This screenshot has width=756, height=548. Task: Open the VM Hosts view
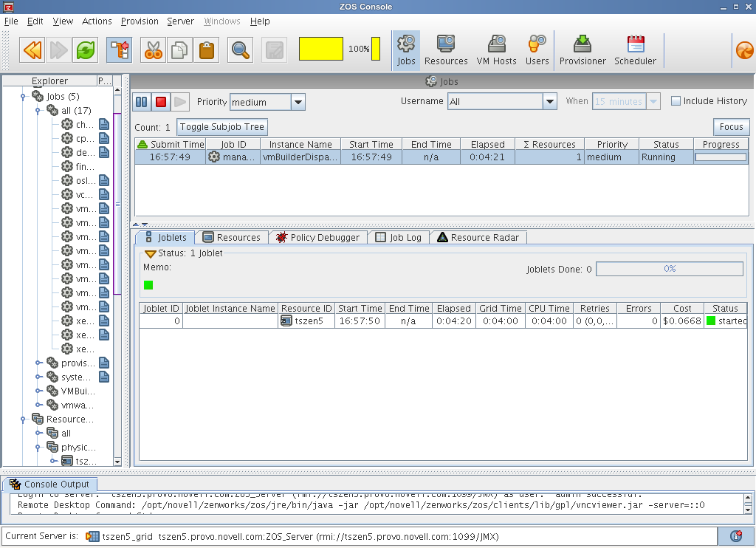pos(496,49)
